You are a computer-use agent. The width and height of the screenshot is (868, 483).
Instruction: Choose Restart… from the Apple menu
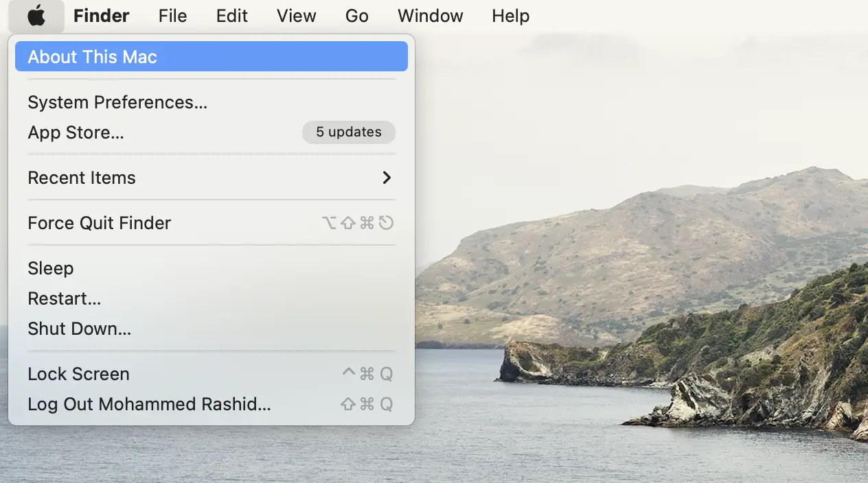point(64,298)
